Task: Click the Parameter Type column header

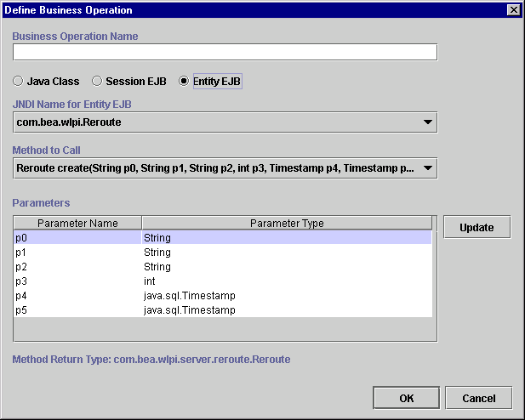Action: point(287,224)
